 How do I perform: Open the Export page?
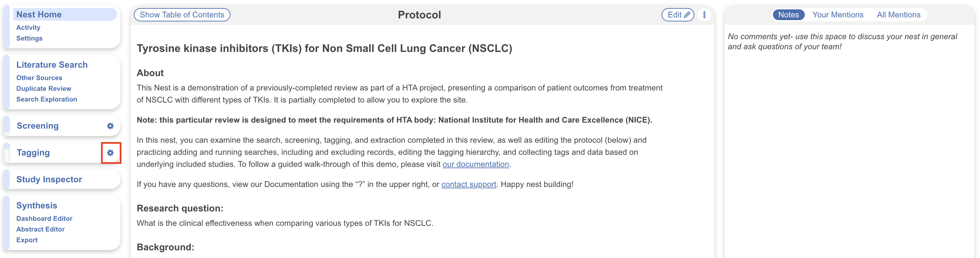click(27, 240)
